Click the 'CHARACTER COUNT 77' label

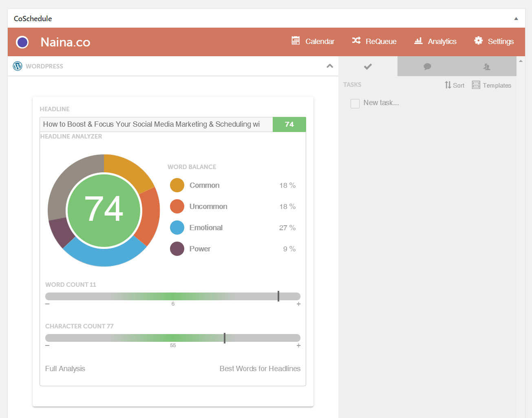79,326
